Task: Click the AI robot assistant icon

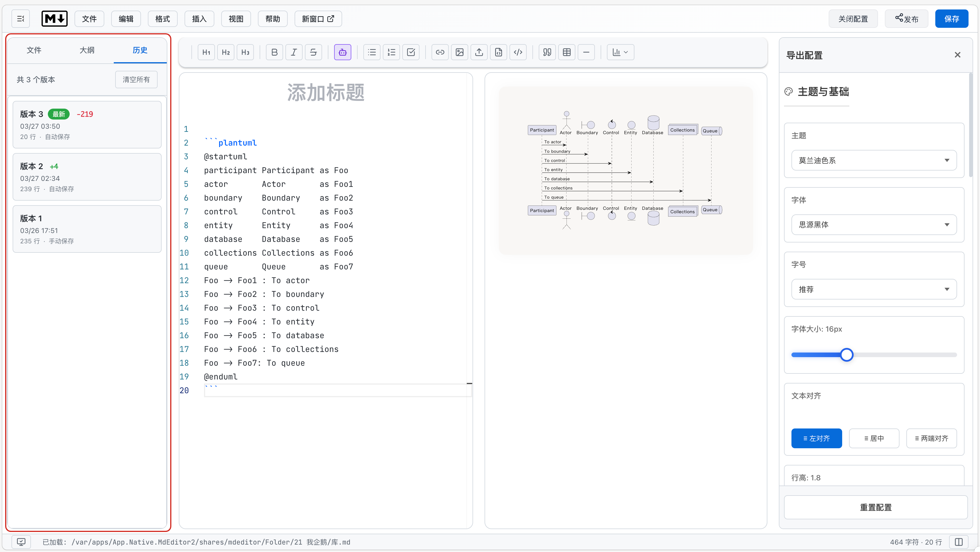Action: [342, 52]
